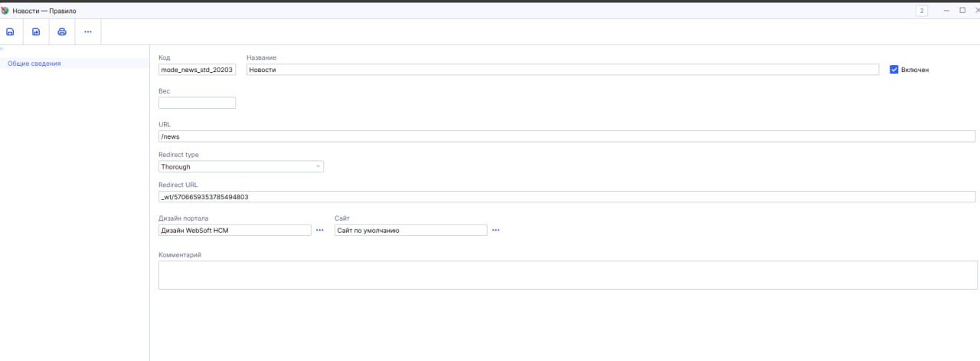Click the URL field containing /news

point(567,136)
